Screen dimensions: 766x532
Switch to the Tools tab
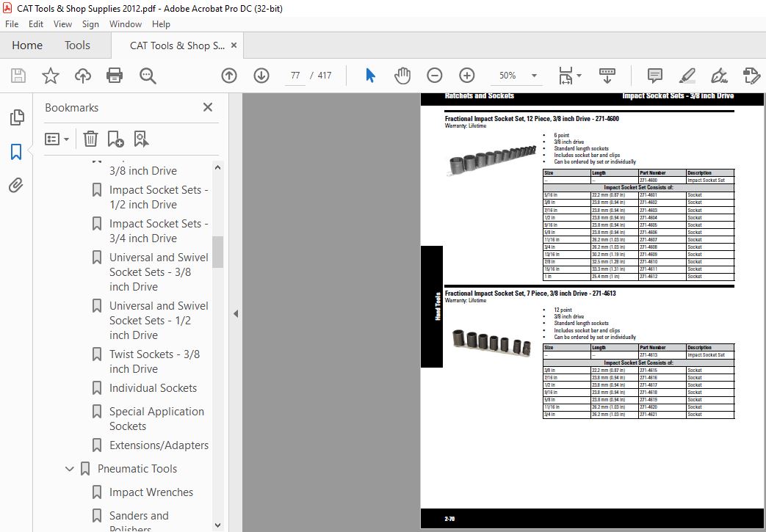77,45
